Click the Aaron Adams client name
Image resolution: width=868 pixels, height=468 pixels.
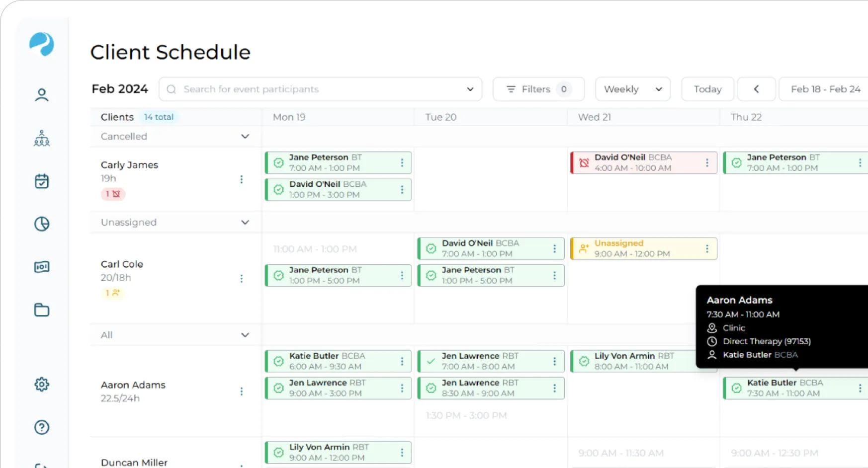(133, 385)
